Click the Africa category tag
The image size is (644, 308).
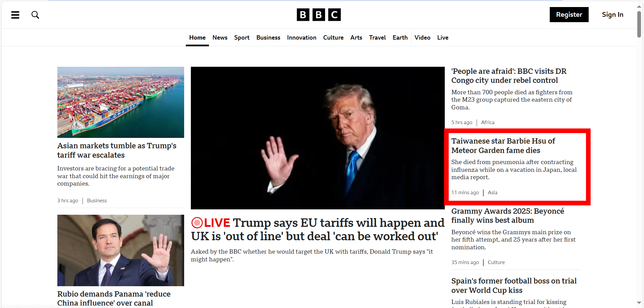[x=488, y=122]
